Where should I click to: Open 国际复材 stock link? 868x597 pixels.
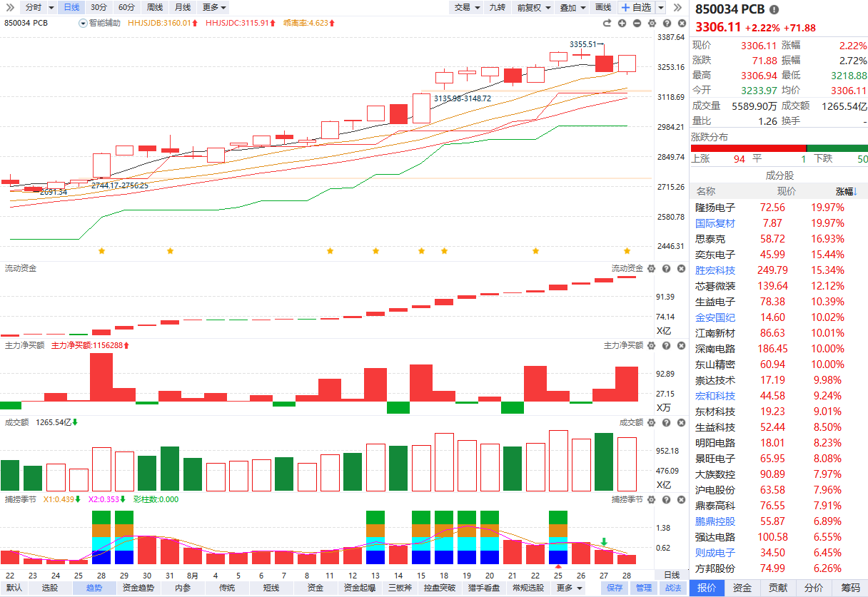pyautogui.click(x=715, y=223)
